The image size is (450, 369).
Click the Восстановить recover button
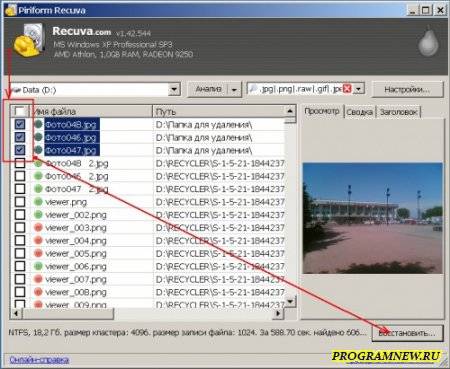pyautogui.click(x=407, y=333)
